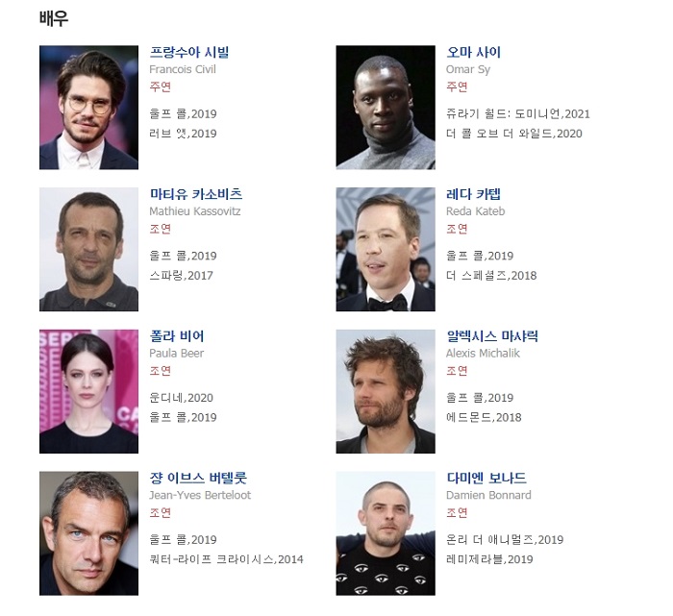Select the film 러브 앳,2019
Screen dimensions: 673x616
click(183, 134)
